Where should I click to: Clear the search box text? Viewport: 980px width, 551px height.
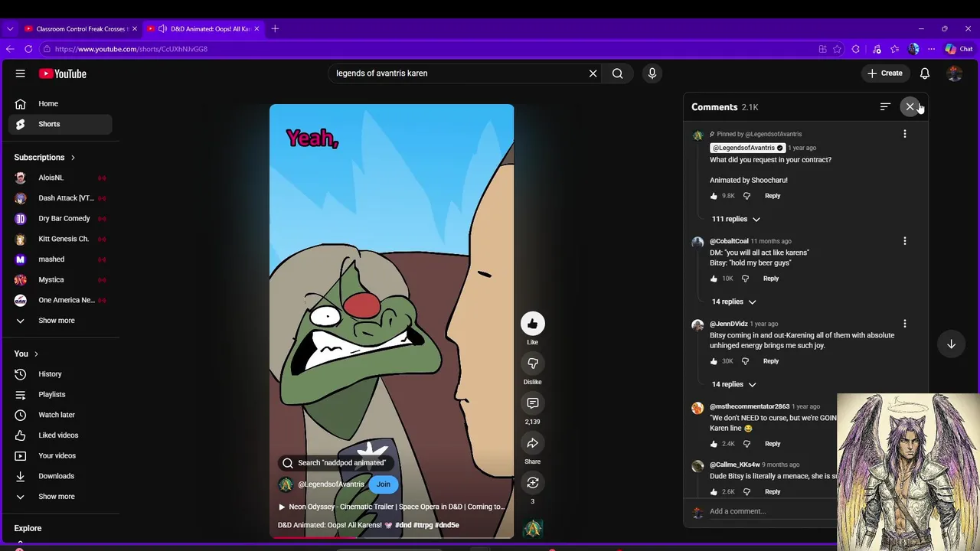click(593, 73)
